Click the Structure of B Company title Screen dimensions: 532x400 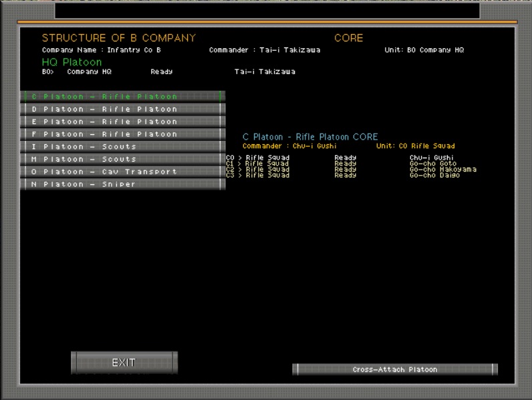(119, 38)
